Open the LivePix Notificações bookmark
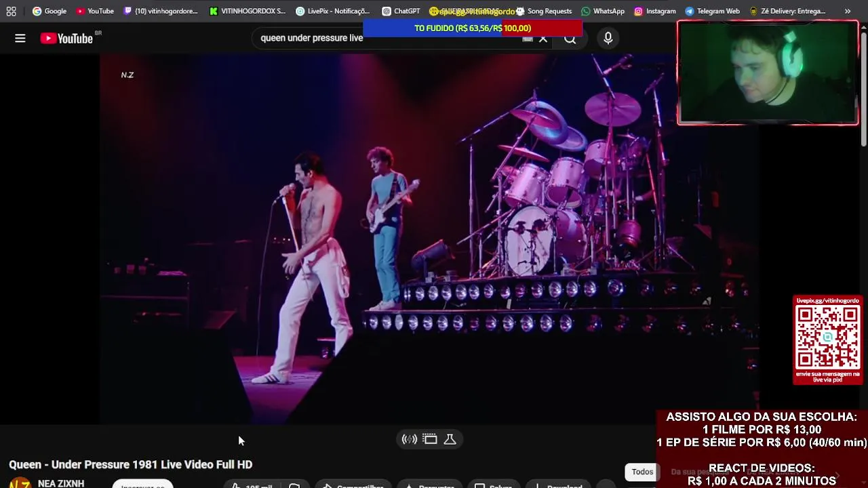The width and height of the screenshot is (868, 488). 332,11
